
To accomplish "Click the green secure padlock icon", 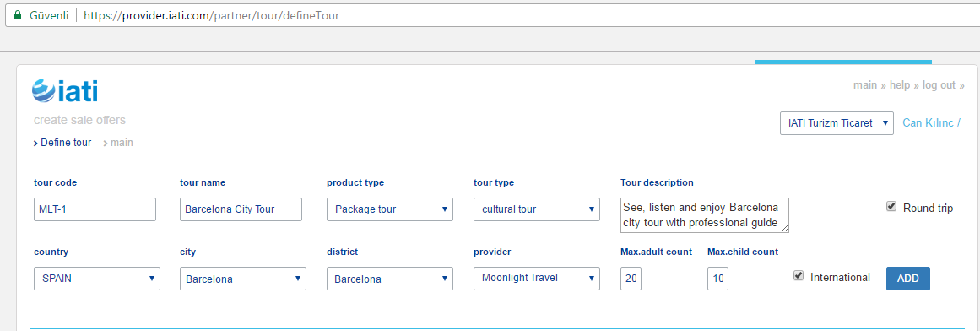I will [18, 15].
